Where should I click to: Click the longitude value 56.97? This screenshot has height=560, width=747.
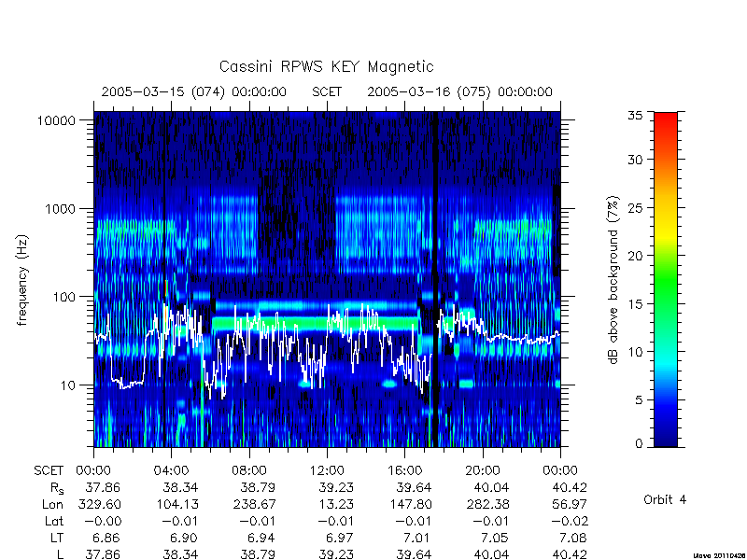[570, 504]
